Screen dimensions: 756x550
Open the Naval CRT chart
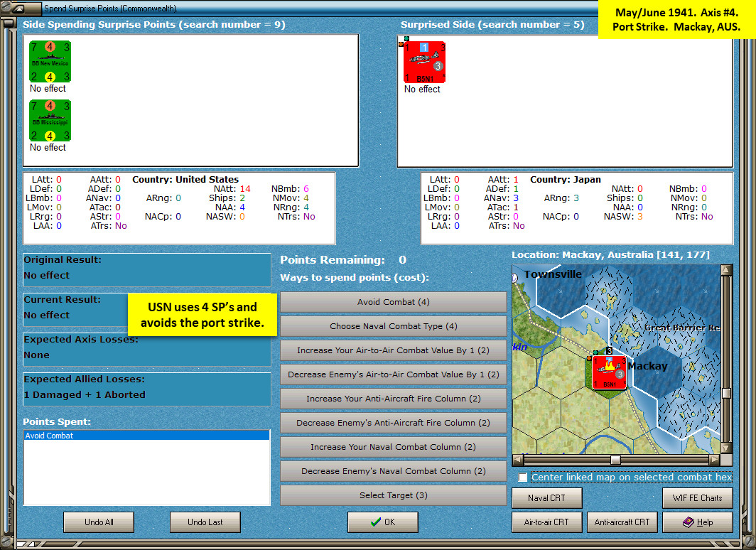[x=547, y=498]
